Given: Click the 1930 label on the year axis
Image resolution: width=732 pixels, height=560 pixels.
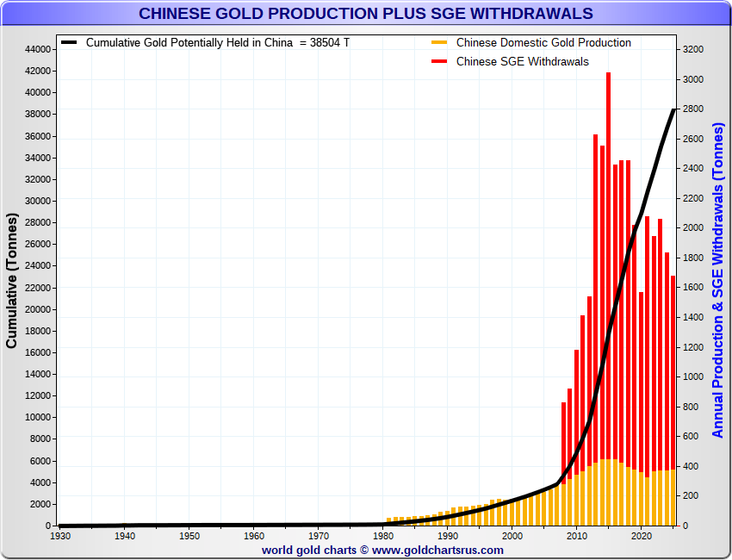Looking at the screenshot, I should pos(59,536).
